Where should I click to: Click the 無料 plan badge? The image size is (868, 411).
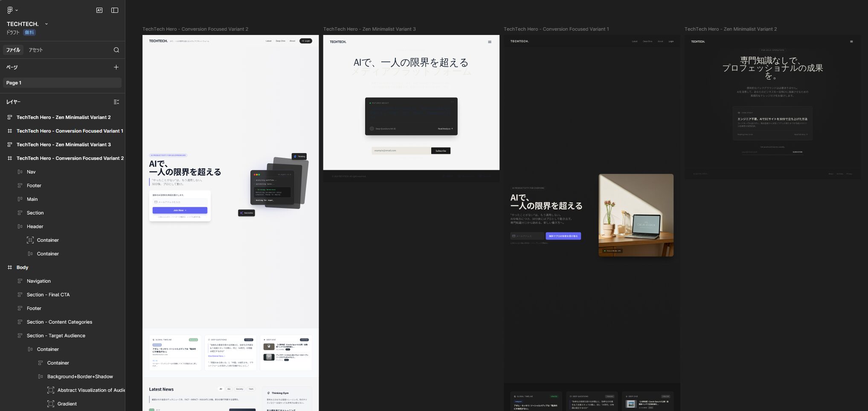tap(29, 32)
